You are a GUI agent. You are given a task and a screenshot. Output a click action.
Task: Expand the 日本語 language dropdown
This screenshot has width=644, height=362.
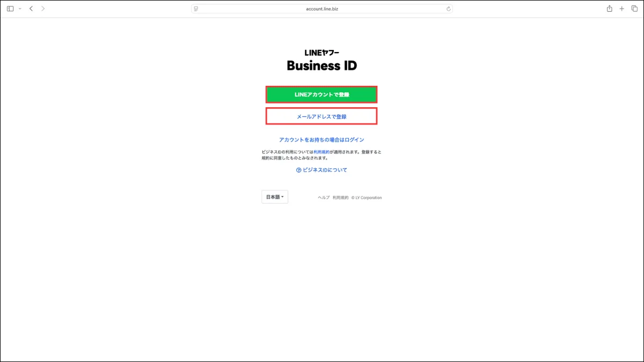click(x=275, y=197)
